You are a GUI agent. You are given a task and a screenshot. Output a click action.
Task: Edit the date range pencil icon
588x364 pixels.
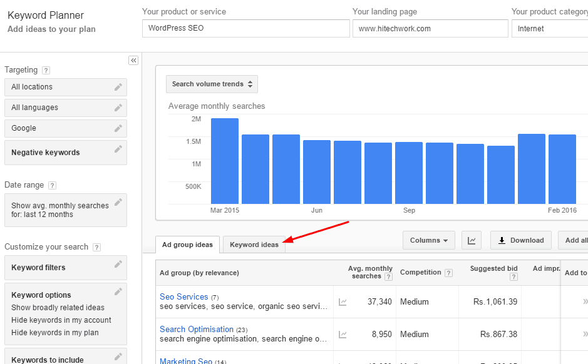point(118,202)
